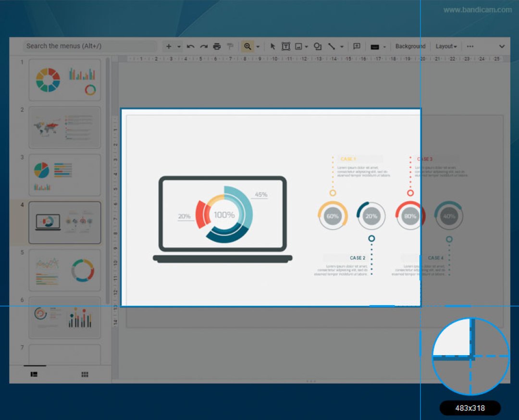
Task: Click the zoom magnifier tool
Action: click(x=247, y=46)
